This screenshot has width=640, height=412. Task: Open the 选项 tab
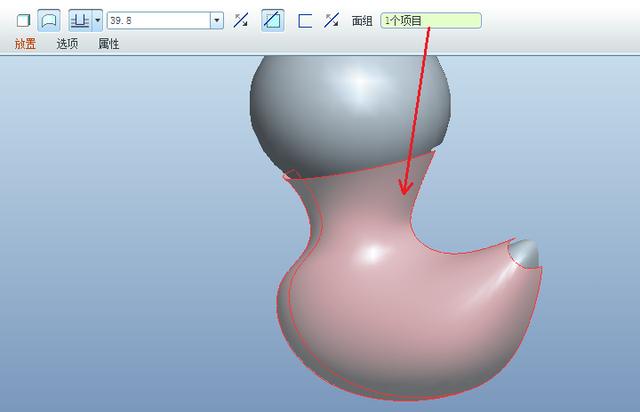(x=67, y=44)
